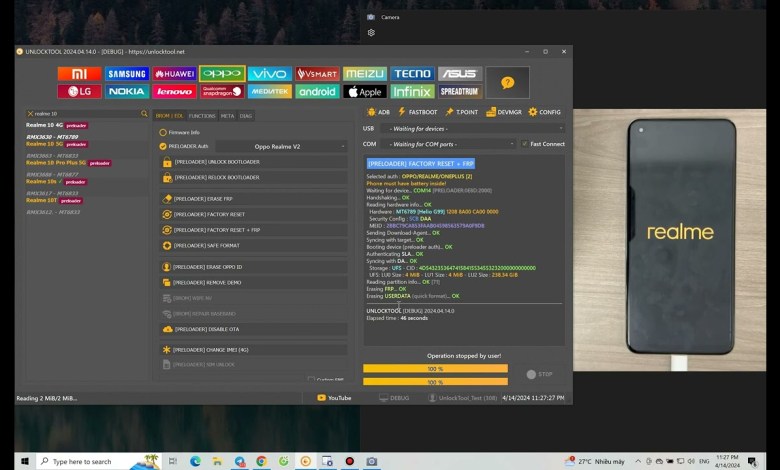The width and height of the screenshot is (780, 470).
Task: Click the model search input field
Action: (87, 113)
